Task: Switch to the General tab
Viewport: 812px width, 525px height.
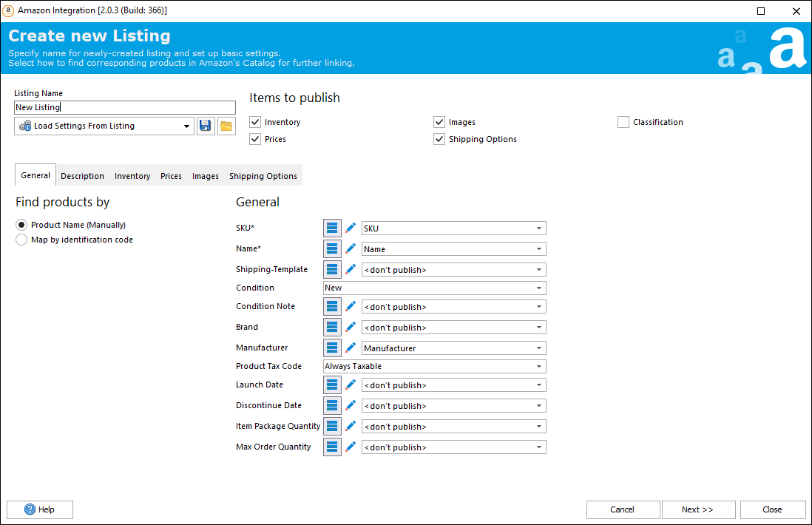Action: pyautogui.click(x=35, y=175)
